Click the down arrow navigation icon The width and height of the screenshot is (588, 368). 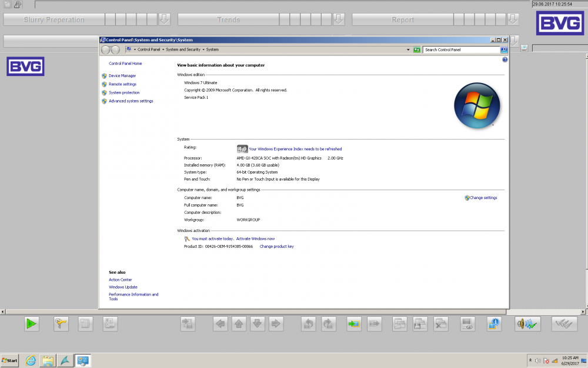(x=258, y=324)
